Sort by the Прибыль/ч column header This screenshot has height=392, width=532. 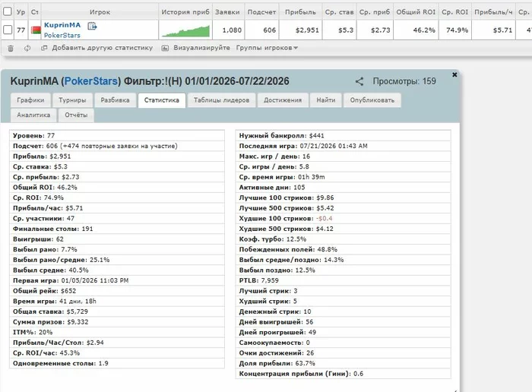493,12
